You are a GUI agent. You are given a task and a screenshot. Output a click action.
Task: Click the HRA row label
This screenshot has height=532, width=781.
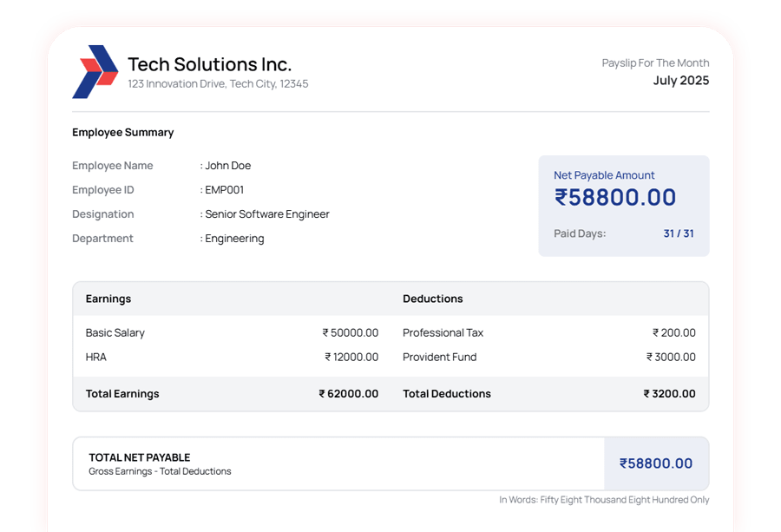click(96, 358)
